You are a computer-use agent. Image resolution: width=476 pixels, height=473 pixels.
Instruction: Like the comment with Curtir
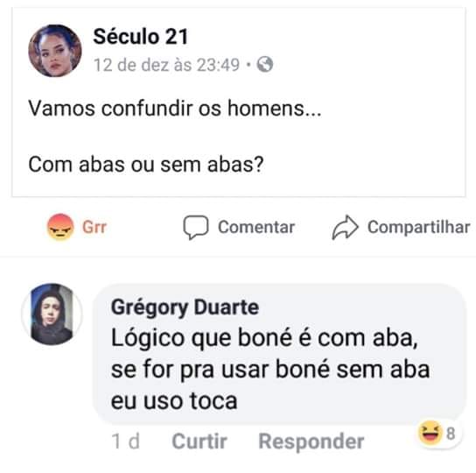pyautogui.click(x=199, y=441)
